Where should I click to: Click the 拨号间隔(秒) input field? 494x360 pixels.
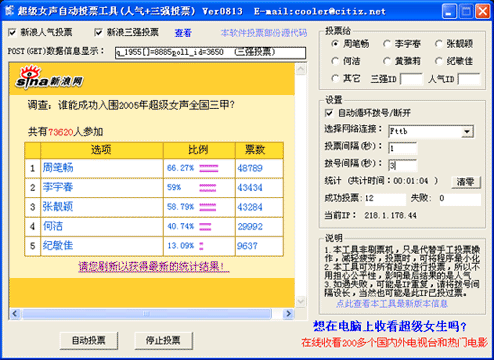(403, 165)
